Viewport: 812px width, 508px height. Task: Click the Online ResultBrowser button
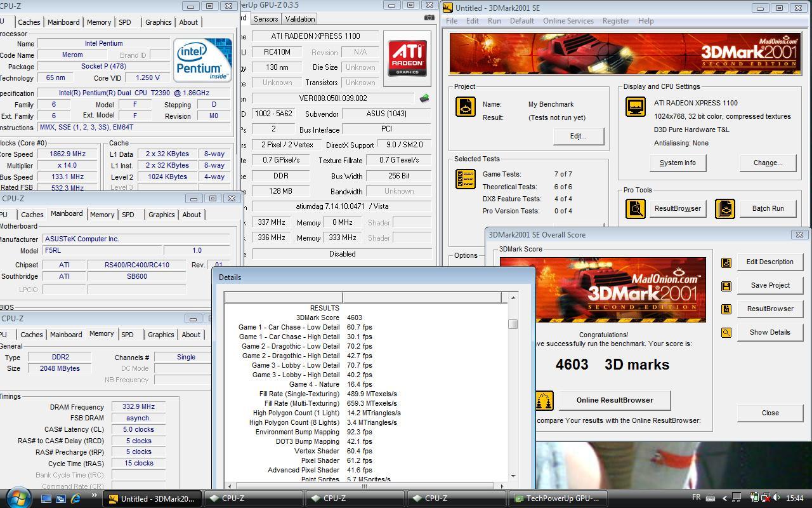(x=615, y=400)
